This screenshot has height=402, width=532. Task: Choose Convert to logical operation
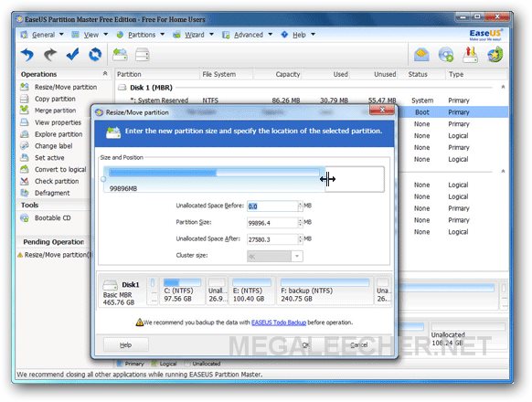pyautogui.click(x=60, y=169)
